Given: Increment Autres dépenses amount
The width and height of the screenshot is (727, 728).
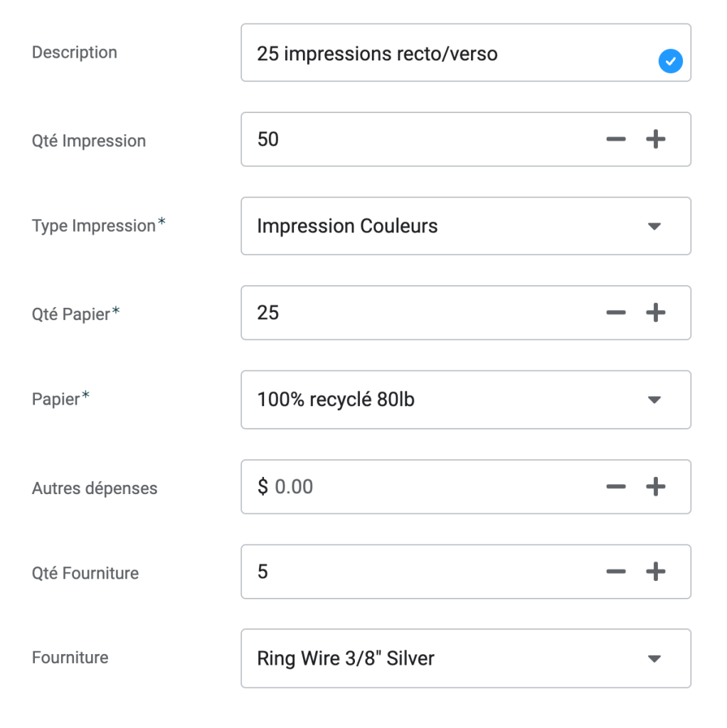Looking at the screenshot, I should tap(655, 487).
